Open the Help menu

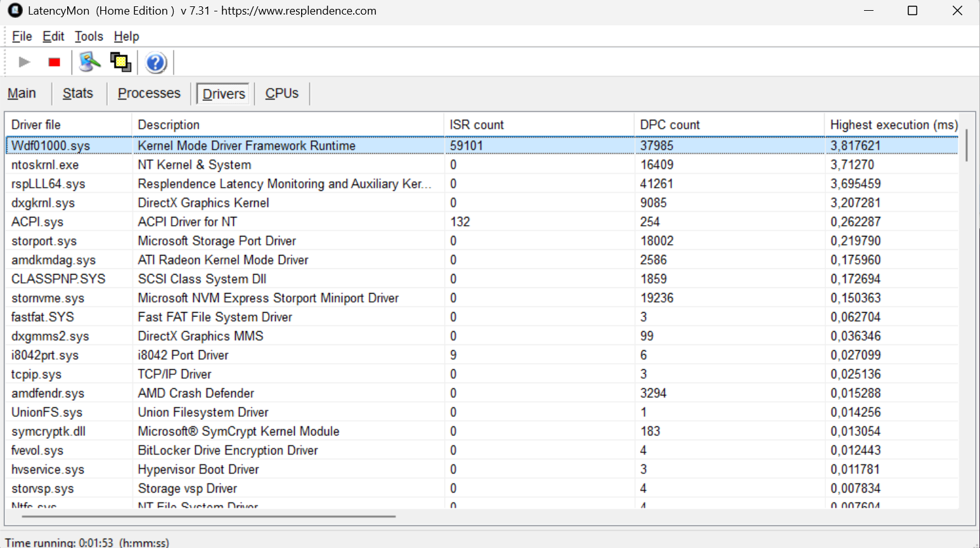[126, 36]
